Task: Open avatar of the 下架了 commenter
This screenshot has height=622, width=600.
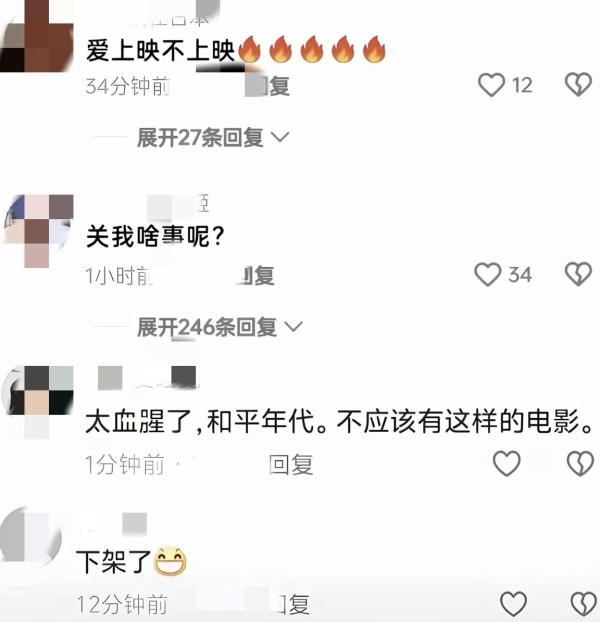Action: coord(31,537)
